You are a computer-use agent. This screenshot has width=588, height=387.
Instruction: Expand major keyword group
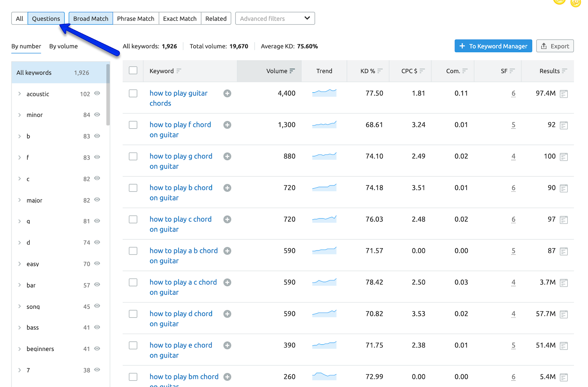tap(19, 200)
